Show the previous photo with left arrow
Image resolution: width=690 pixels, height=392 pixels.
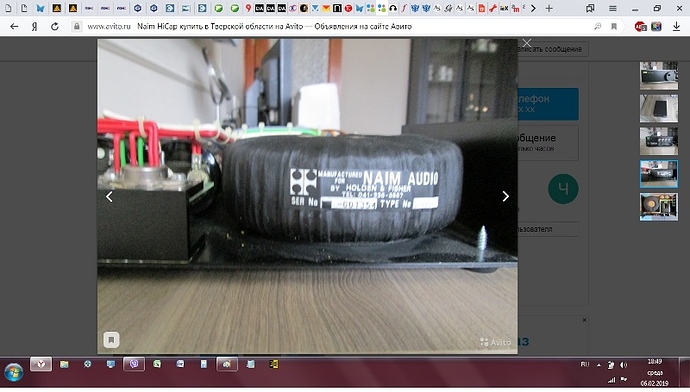coord(109,196)
